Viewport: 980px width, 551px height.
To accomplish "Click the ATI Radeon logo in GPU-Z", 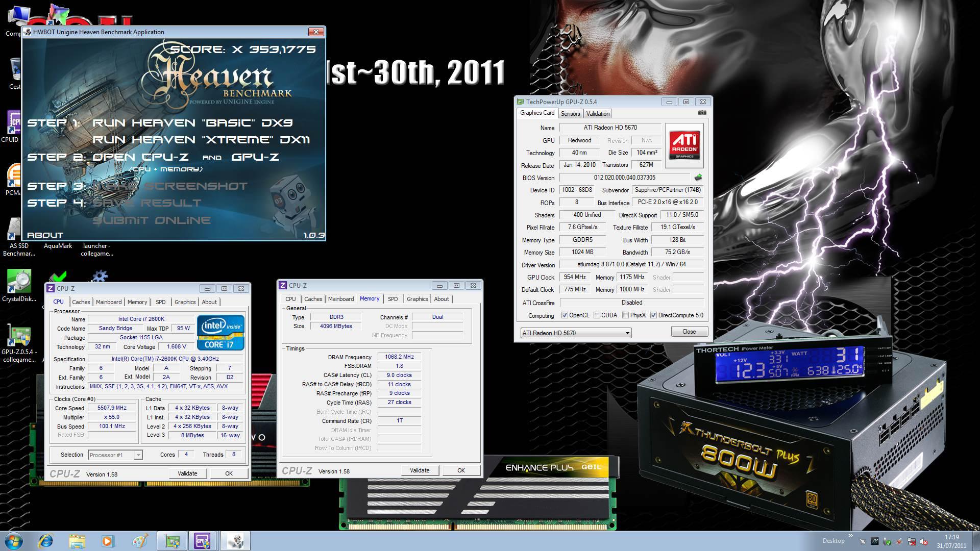I will 684,145.
